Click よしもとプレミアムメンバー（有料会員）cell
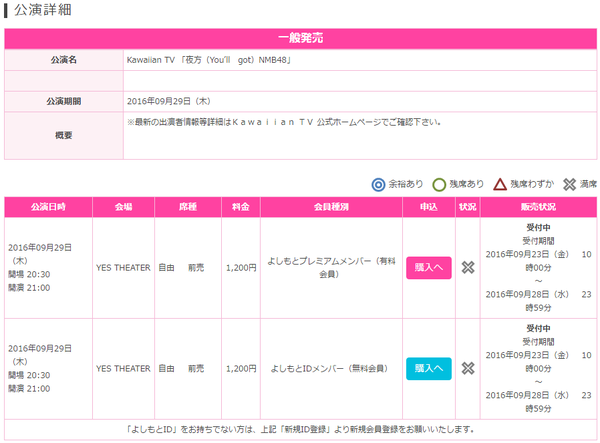This screenshot has width=600, height=443. pos(331,267)
